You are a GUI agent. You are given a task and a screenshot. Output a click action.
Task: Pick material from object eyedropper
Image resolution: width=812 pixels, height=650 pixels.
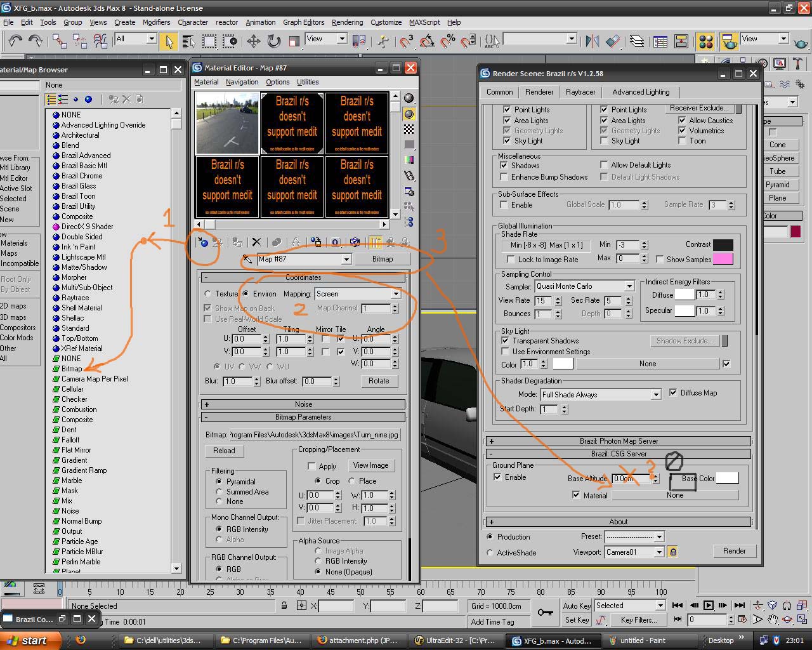point(247,259)
